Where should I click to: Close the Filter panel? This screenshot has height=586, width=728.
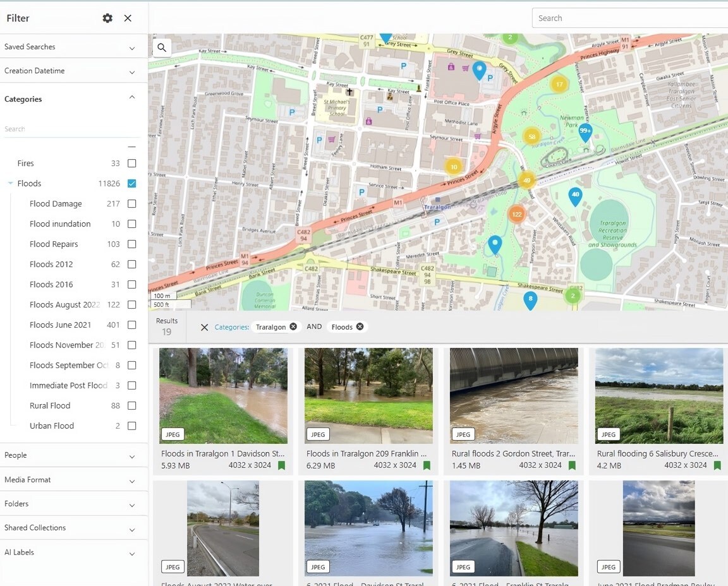click(x=128, y=18)
